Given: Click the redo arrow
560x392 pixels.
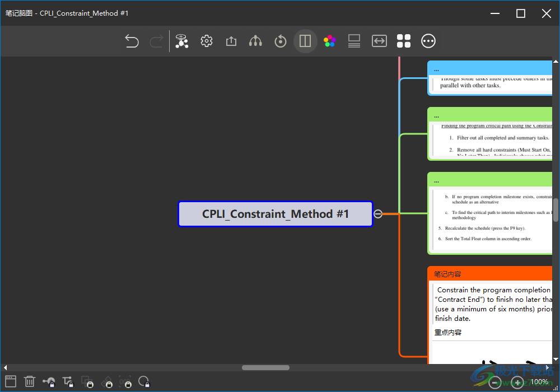Looking at the screenshot, I should [x=156, y=41].
